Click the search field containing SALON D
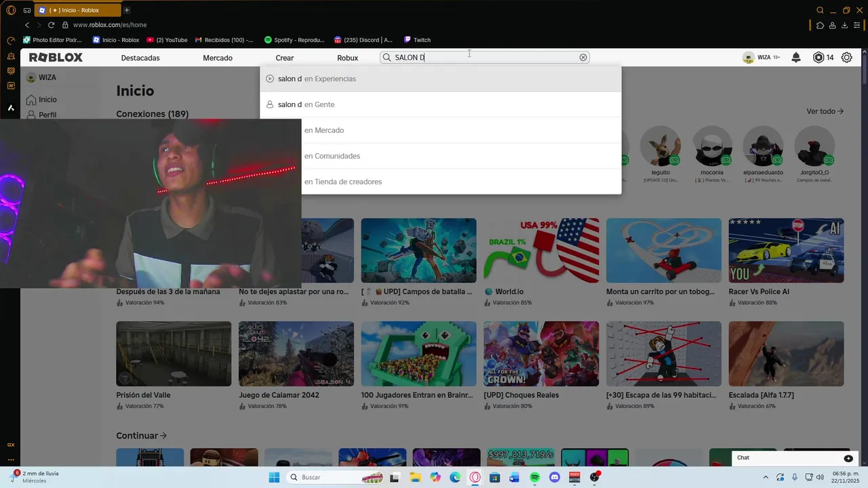This screenshot has height=488, width=868. click(485, 58)
